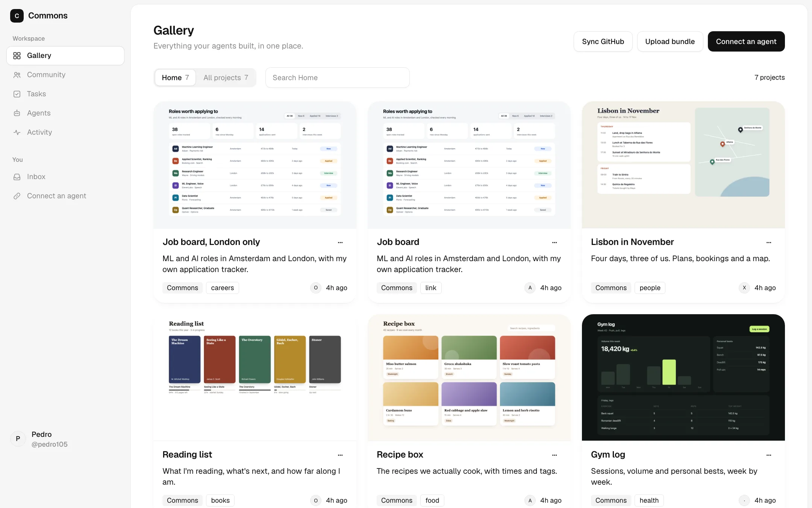
Task: Click the health tag
Action: click(x=649, y=500)
